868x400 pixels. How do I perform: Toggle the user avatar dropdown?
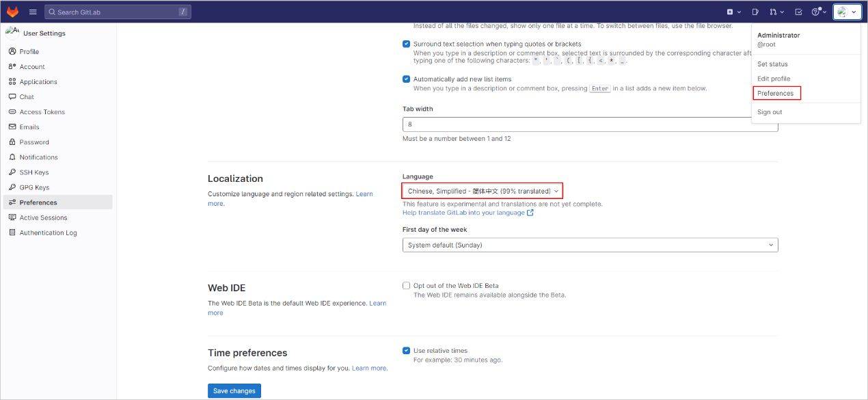847,12
